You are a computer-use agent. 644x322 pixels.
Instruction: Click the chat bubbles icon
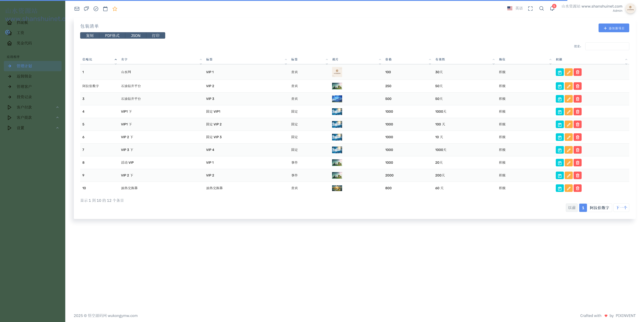coord(86,9)
